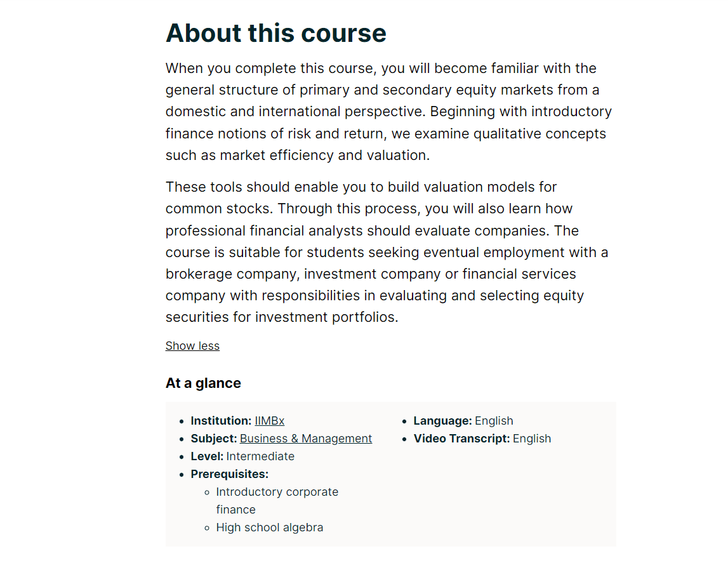
Task: Click the Introductory corporate finance prerequisite
Action: coord(277,501)
